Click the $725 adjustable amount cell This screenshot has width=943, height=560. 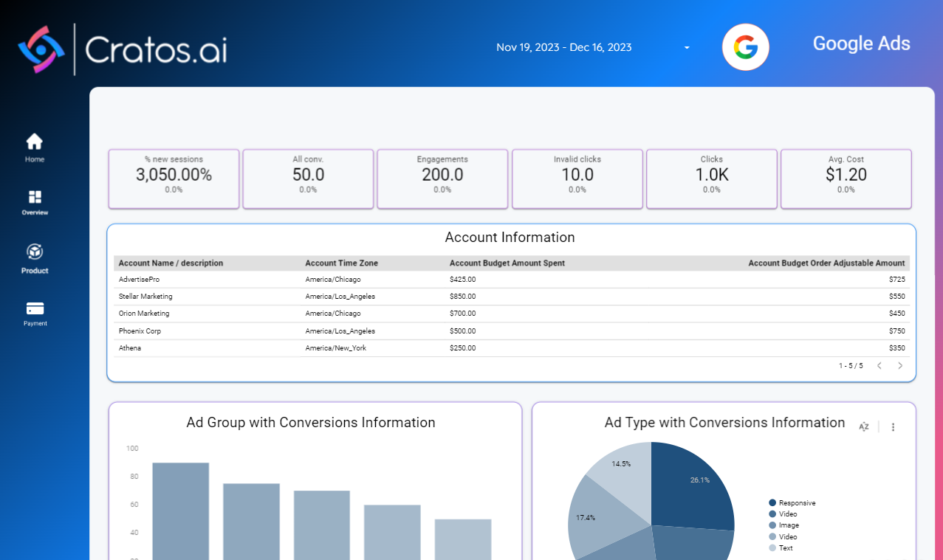897,280
